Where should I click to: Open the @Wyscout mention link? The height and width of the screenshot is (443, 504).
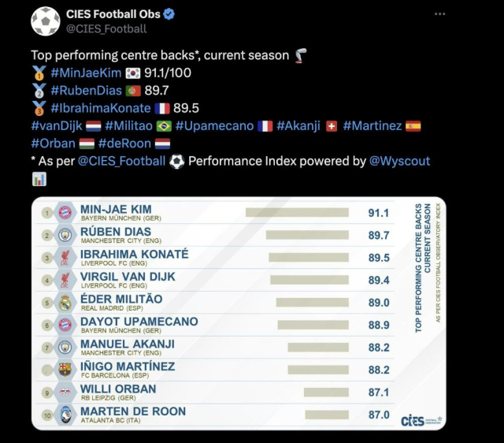(399, 161)
